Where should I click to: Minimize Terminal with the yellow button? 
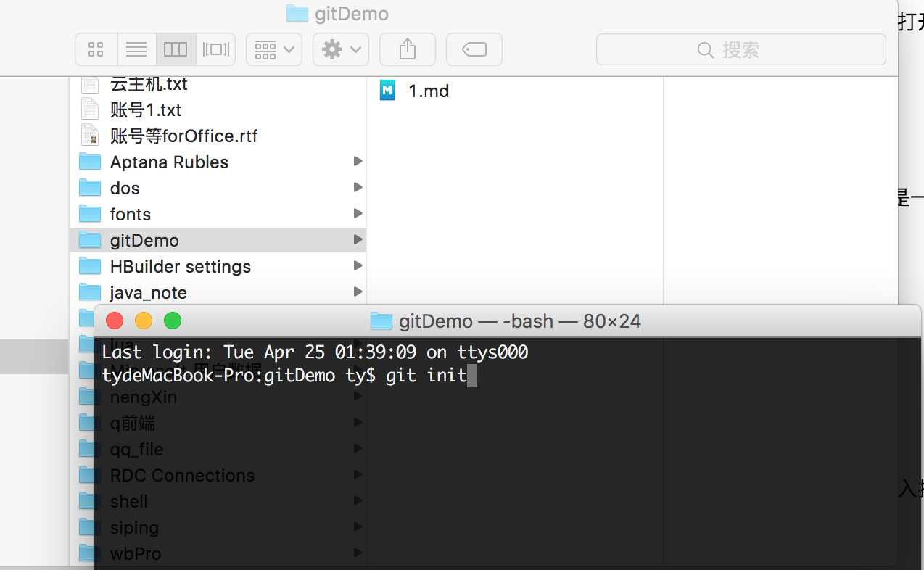(x=144, y=321)
